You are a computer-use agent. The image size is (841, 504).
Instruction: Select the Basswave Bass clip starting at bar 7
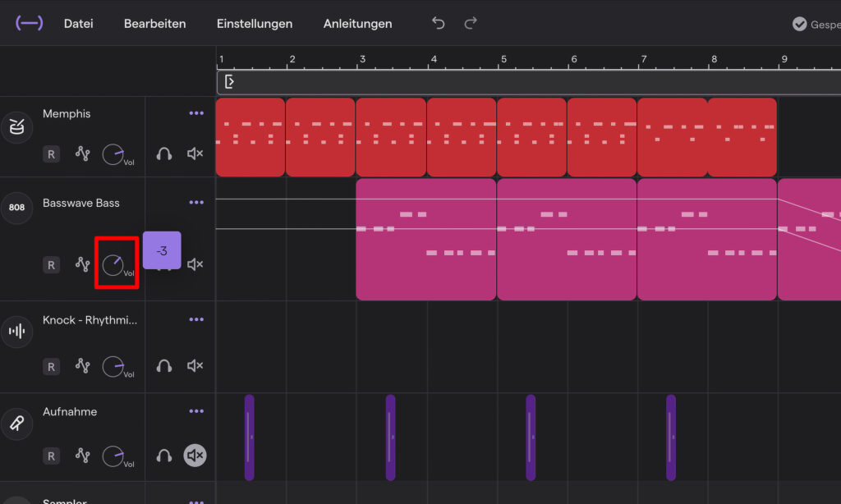coord(707,239)
